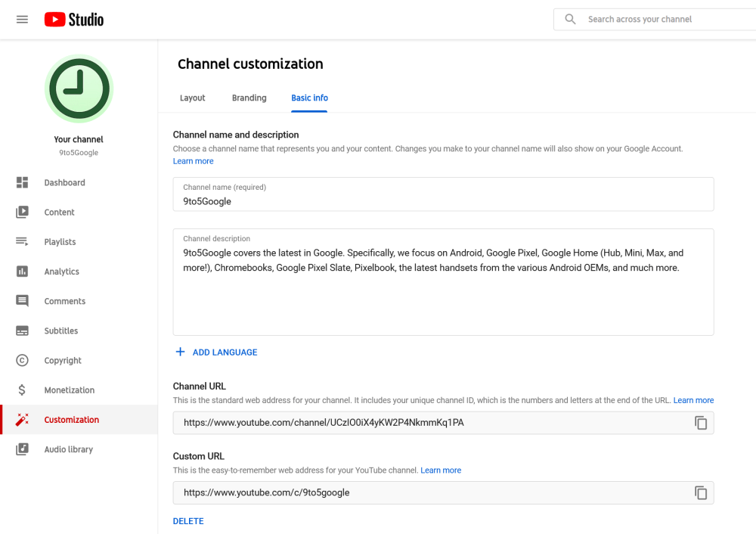
Task: Open Monetization dollar sign icon
Action: tap(23, 390)
